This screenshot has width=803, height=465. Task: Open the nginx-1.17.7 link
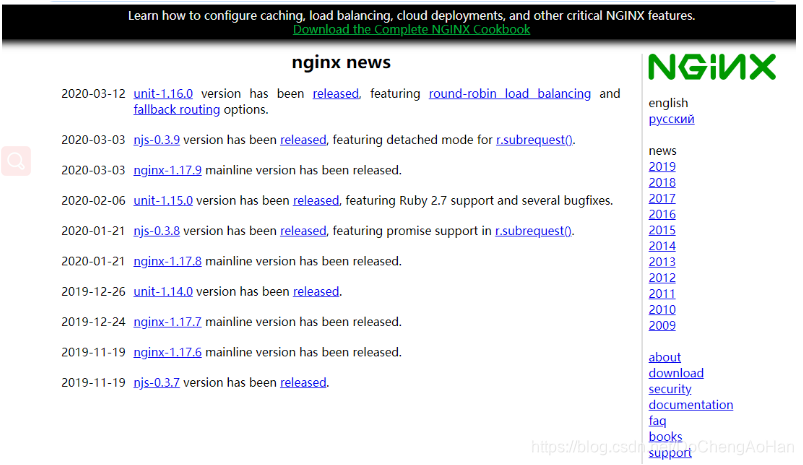(x=167, y=322)
